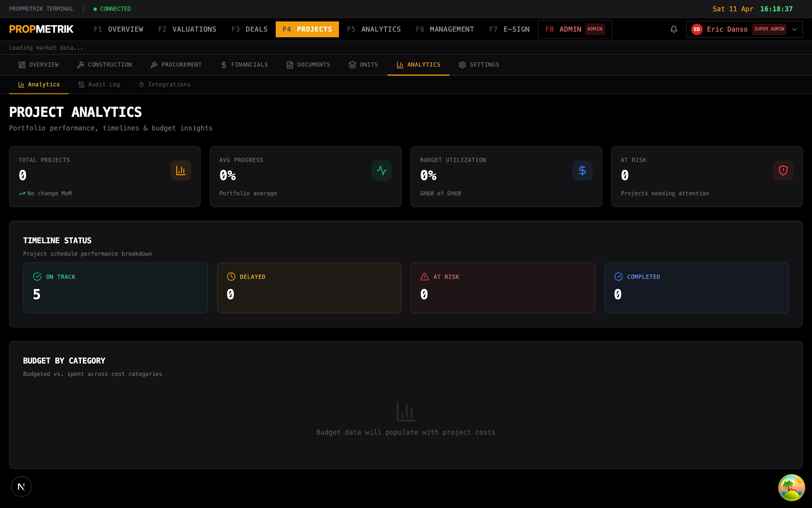The height and width of the screenshot is (508, 812).
Task: Go to F1 Overview in main navigation
Action: [118, 29]
